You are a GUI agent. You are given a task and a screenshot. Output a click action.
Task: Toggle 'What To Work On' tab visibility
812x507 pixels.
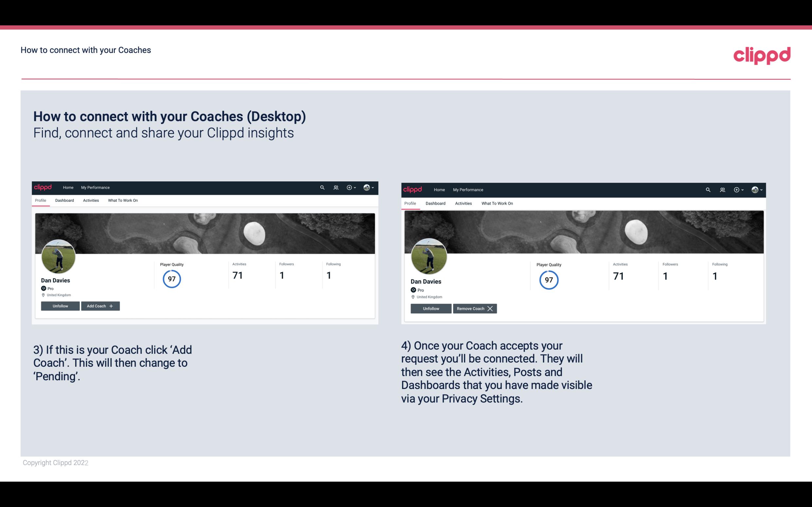pyautogui.click(x=122, y=200)
